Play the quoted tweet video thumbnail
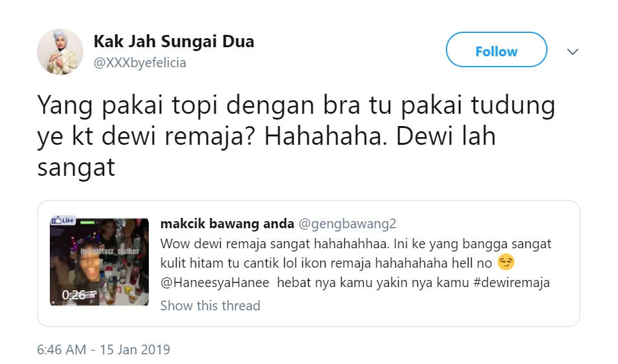 (x=99, y=261)
